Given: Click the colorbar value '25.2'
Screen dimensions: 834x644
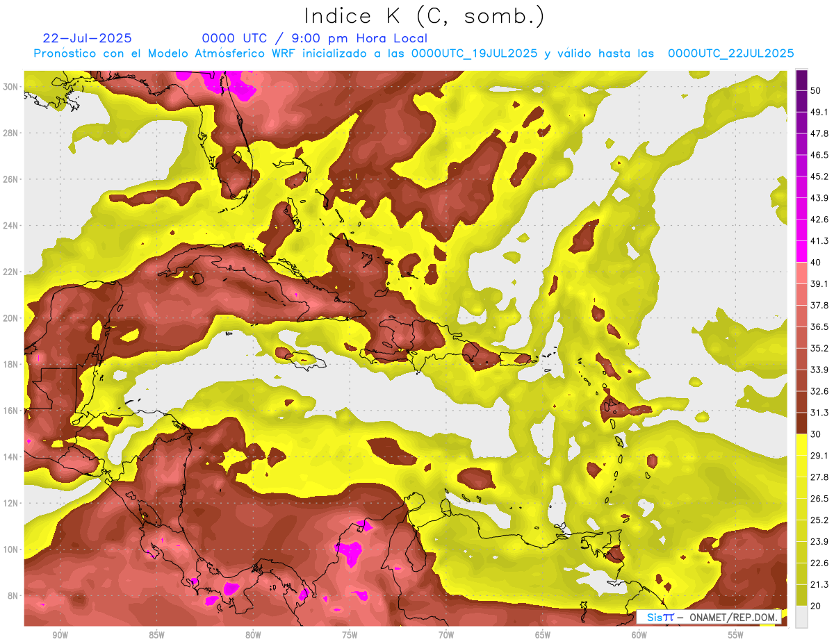Looking at the screenshot, I should (x=819, y=520).
